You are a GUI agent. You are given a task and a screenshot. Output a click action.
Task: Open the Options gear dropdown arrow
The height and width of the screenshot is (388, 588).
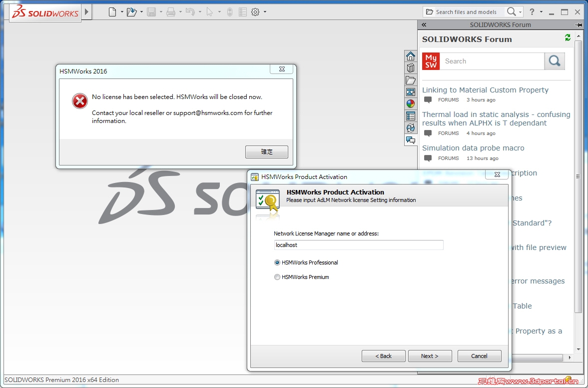tap(265, 12)
